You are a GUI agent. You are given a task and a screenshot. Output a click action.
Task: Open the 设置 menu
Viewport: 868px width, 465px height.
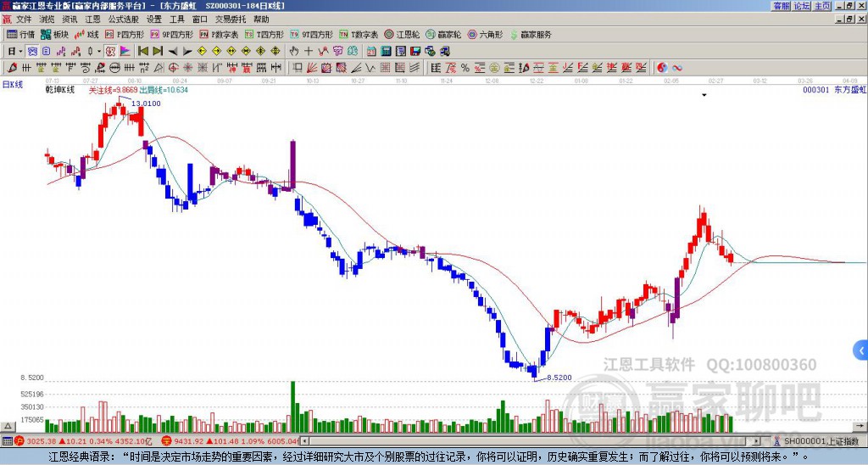coord(154,20)
